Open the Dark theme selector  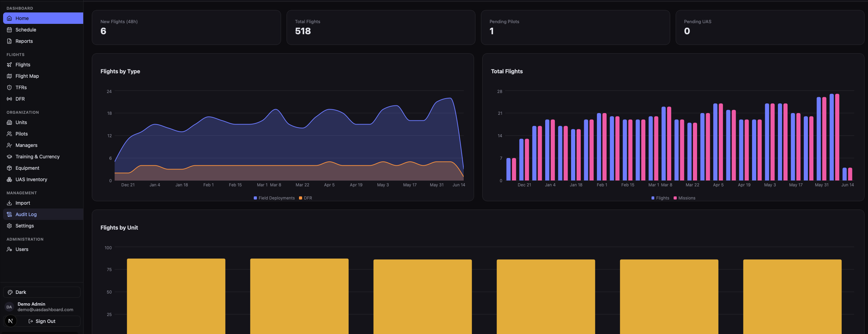42,292
